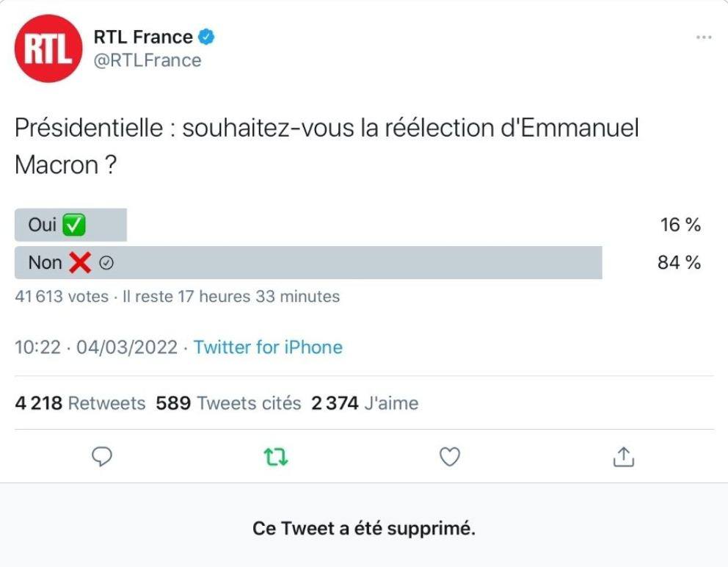
Task: Click the RTL red logo avatar
Action: pyautogui.click(x=48, y=48)
